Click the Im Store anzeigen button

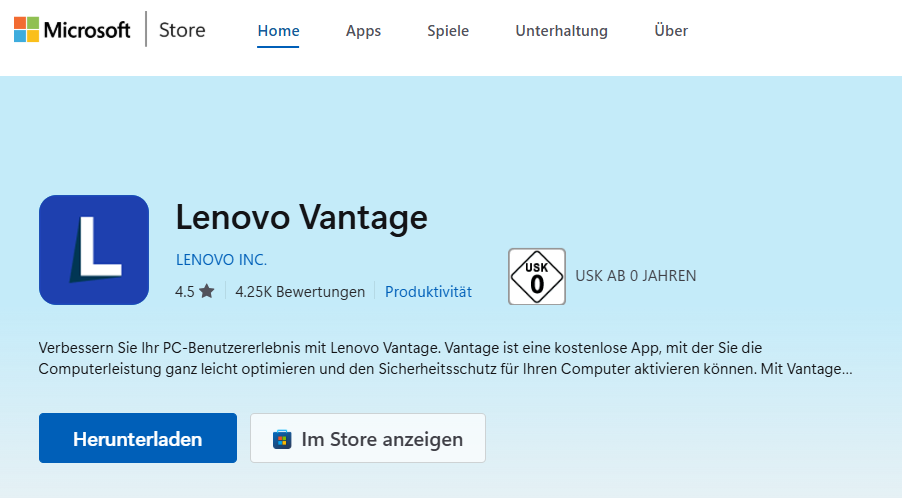[x=368, y=438]
